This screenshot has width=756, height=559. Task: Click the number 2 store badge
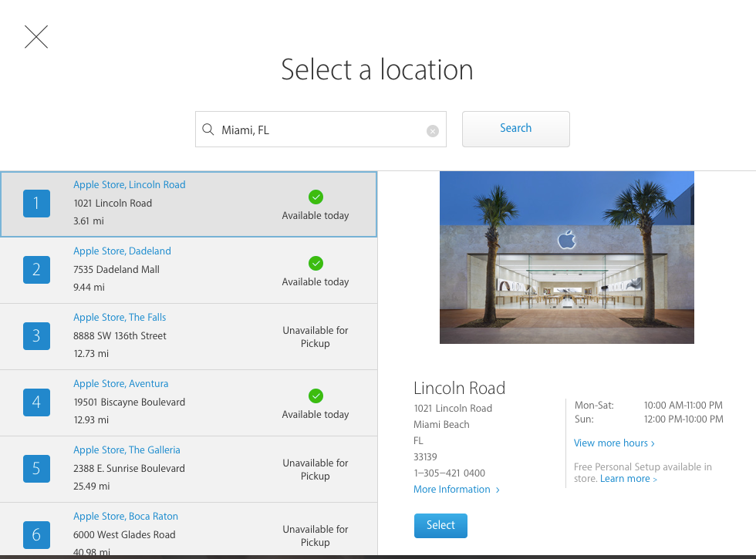click(x=37, y=269)
